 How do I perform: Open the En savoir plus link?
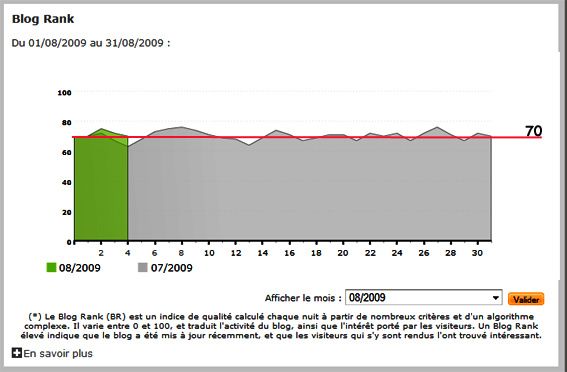(58, 353)
